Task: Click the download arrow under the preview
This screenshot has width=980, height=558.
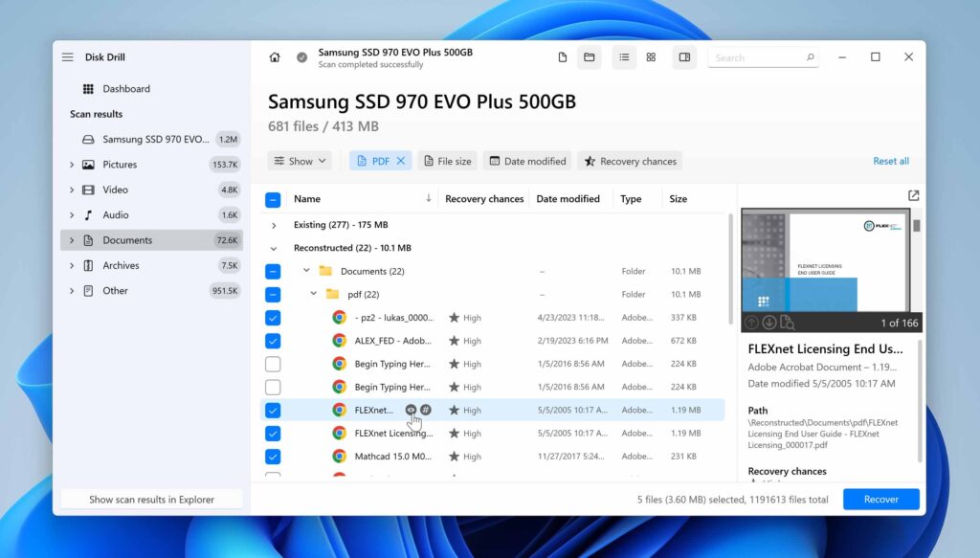Action: (x=770, y=324)
